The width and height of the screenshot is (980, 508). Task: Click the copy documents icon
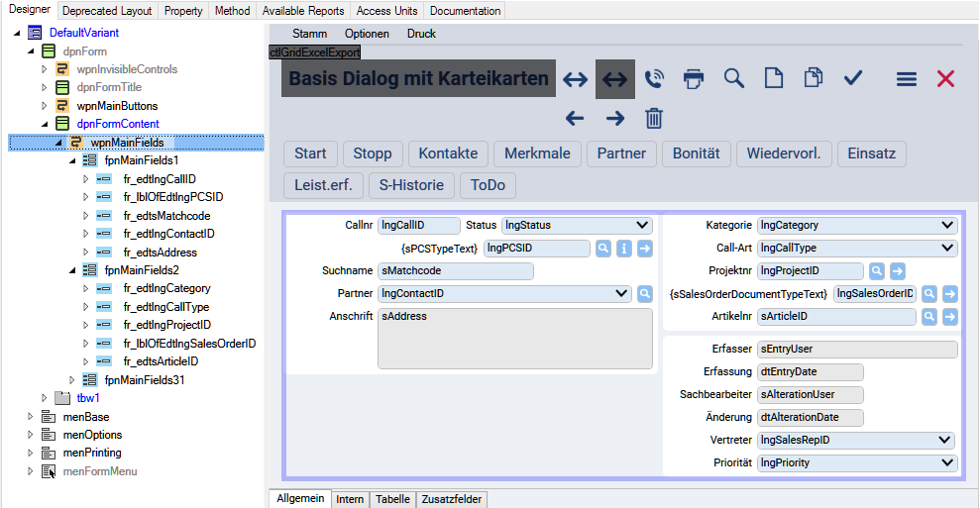tap(813, 79)
